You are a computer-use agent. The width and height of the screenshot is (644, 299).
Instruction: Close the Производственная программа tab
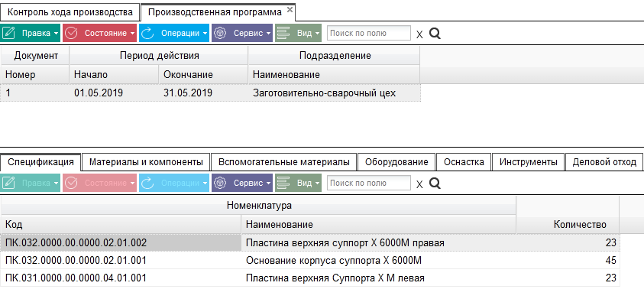[x=290, y=9]
